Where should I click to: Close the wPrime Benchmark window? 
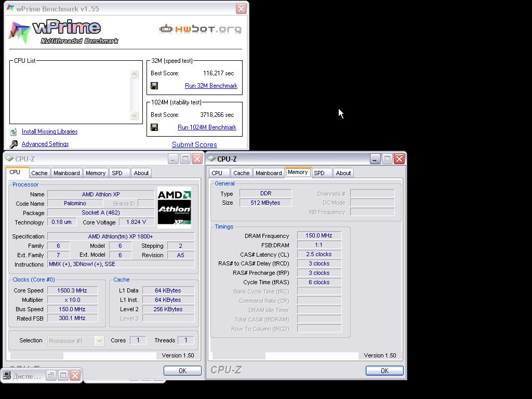[241, 8]
